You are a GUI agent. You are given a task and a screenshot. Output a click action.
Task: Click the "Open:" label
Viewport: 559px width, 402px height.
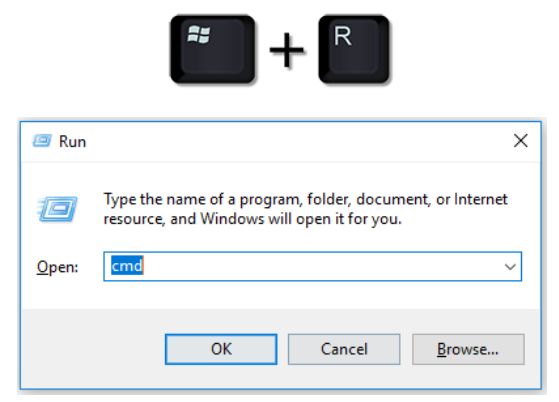[x=57, y=267]
